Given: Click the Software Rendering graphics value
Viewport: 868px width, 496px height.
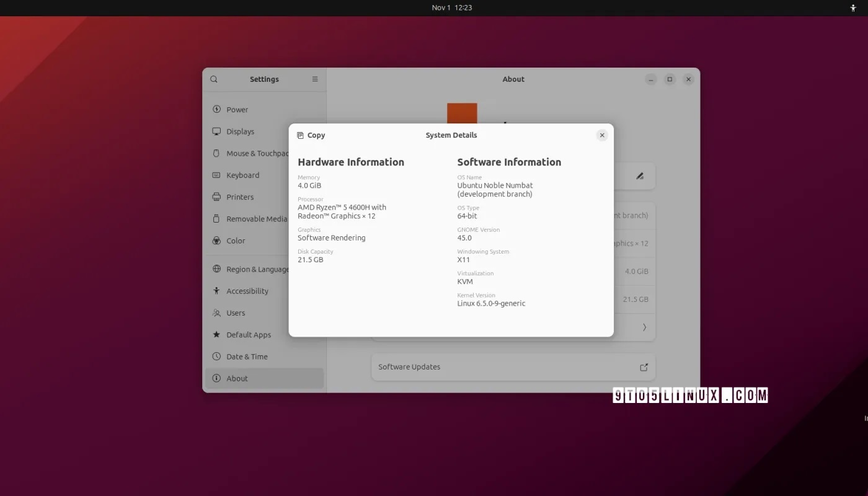Looking at the screenshot, I should (332, 238).
